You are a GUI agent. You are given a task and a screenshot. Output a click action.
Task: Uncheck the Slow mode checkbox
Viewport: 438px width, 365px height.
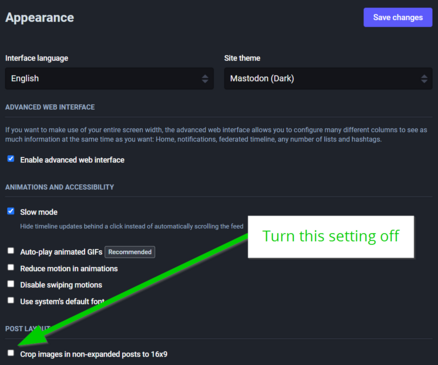click(x=11, y=211)
